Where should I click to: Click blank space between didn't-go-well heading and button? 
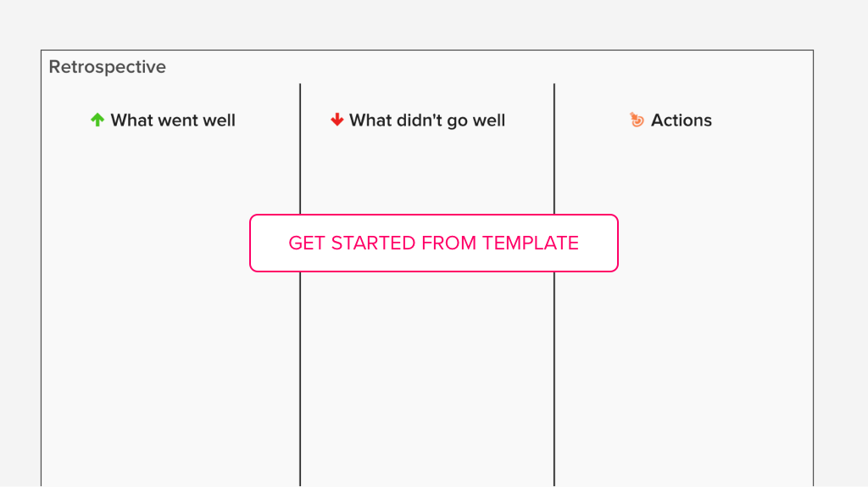[427, 172]
